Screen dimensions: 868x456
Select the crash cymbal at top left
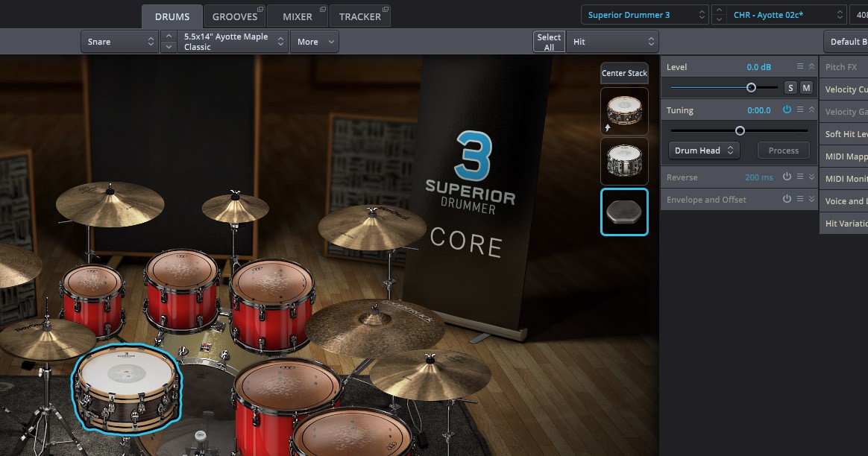(110, 203)
